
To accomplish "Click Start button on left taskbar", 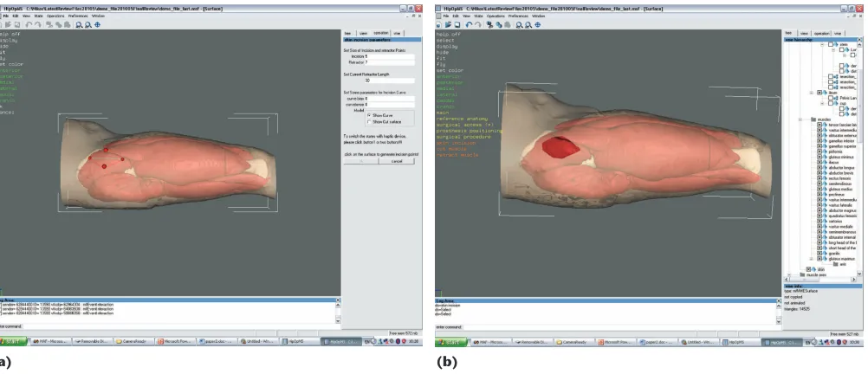I will pos(13,342).
